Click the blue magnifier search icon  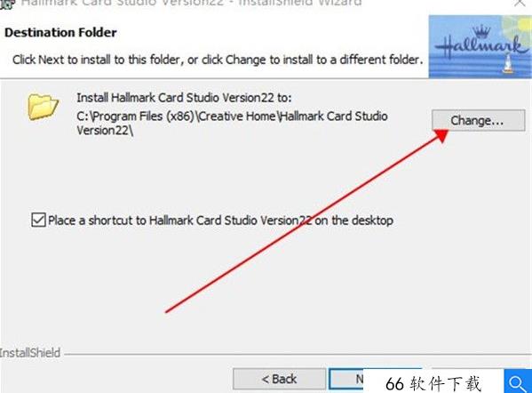pos(518,381)
